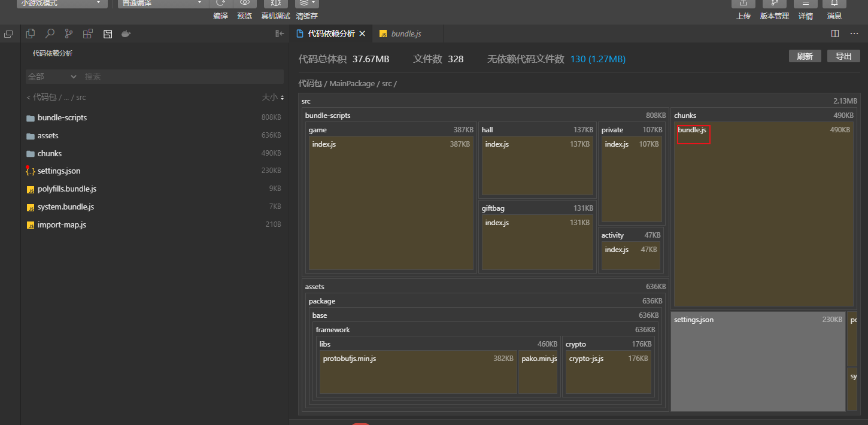The height and width of the screenshot is (425, 868).
Task: Open the extensions sidebar icon
Action: 88,34
